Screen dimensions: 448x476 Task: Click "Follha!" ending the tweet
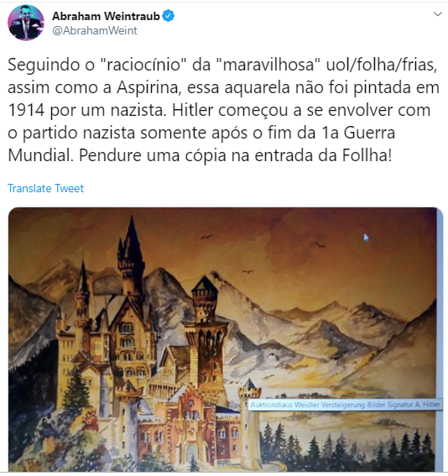click(x=367, y=155)
